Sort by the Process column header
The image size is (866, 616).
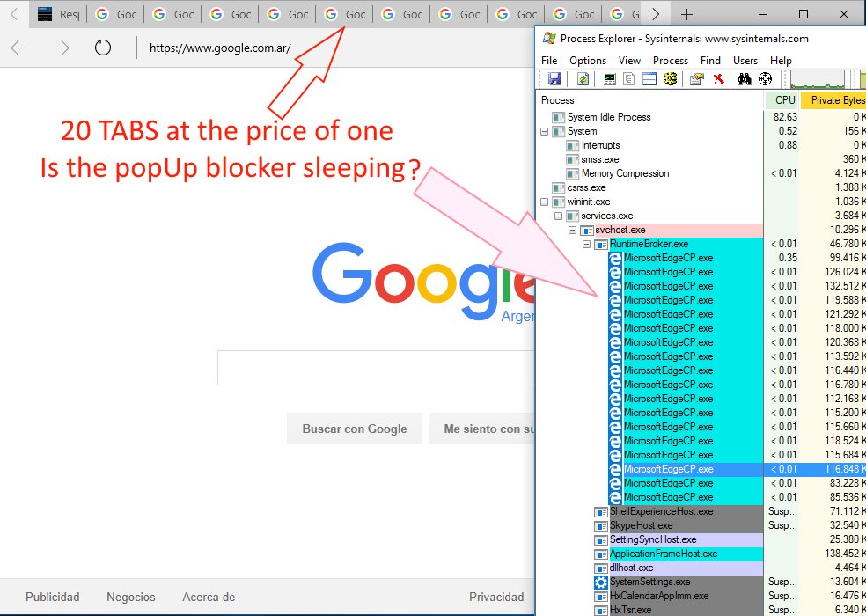(650, 100)
